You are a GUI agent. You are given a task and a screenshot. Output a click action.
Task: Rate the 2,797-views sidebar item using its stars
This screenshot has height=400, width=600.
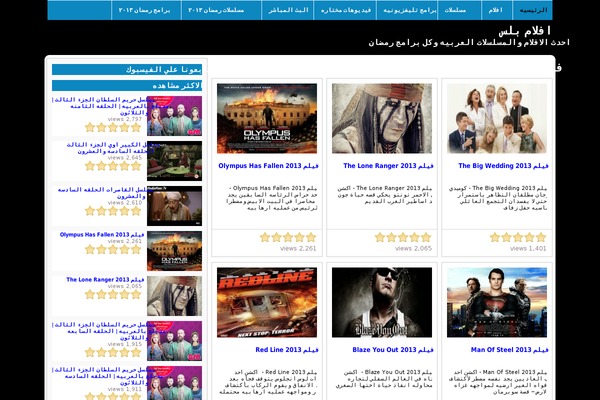113,127
